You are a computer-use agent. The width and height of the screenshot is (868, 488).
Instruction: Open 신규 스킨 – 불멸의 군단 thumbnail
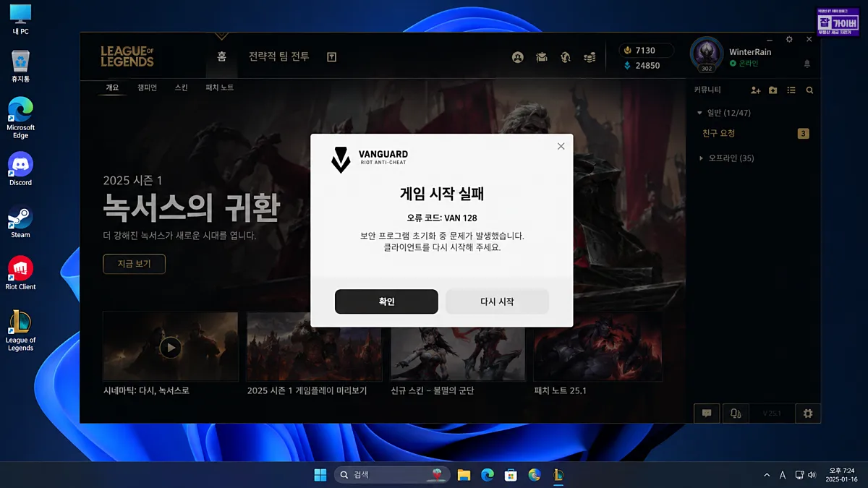(458, 347)
